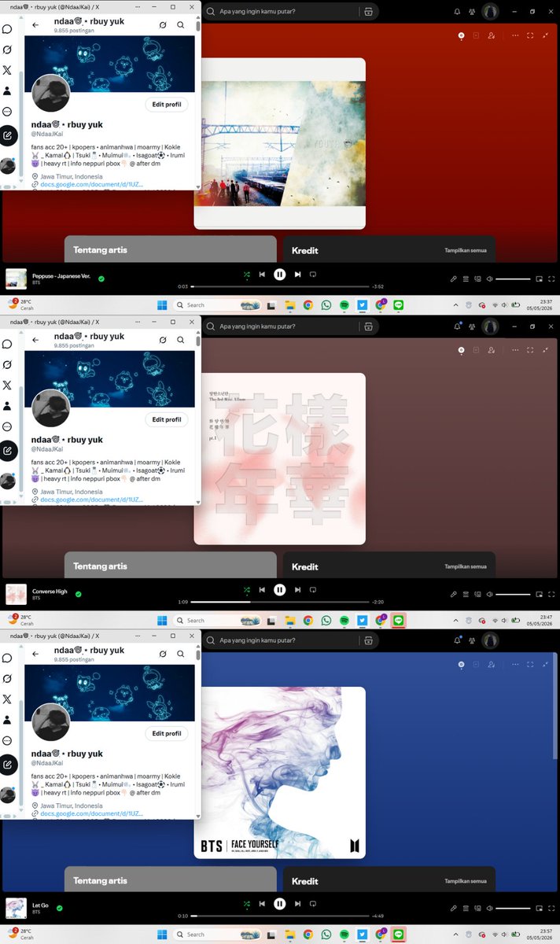Collapse now-playing view above Face Yourself artwork
The image size is (560, 944).
click(x=545, y=665)
